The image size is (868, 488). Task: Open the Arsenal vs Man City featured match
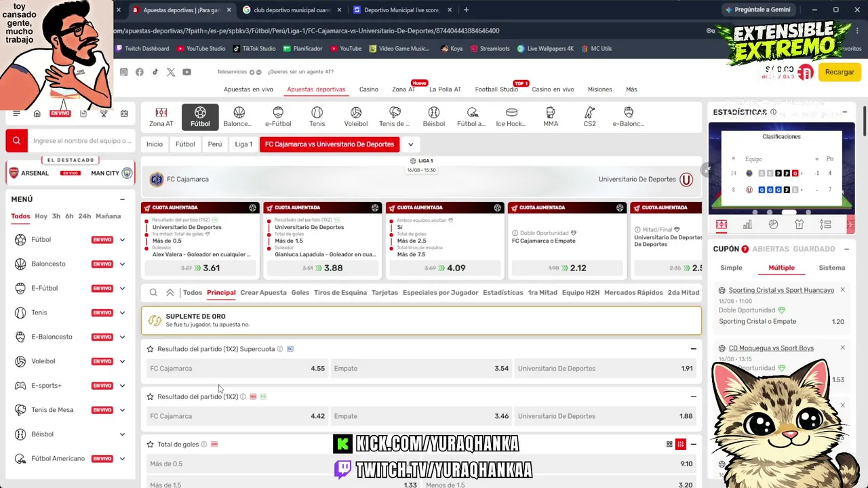click(x=70, y=173)
